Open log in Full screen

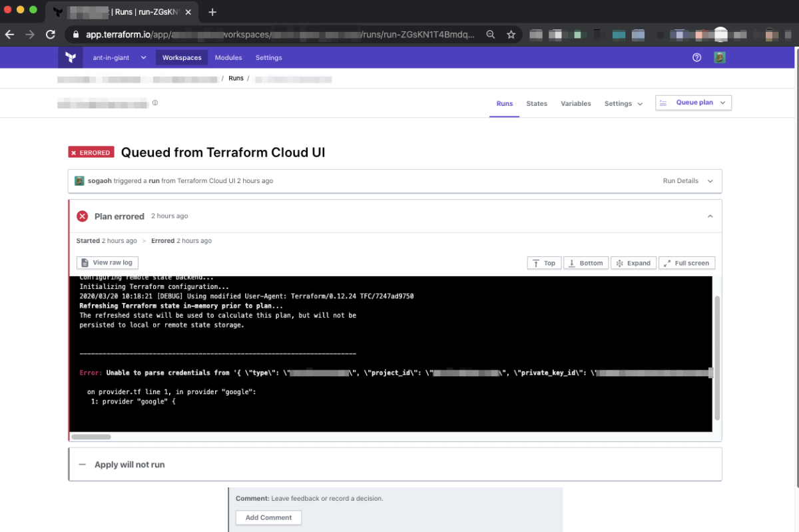point(687,263)
